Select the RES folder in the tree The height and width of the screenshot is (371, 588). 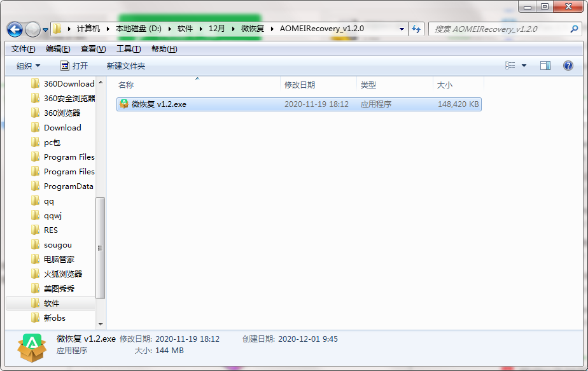[x=51, y=230]
